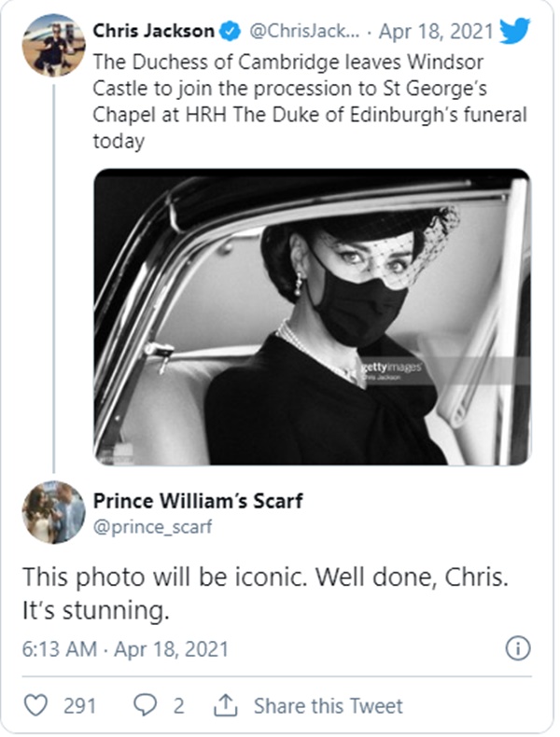Open the black-and-white Duchess photo
Viewport: 560px width, 737px height.
coord(312,316)
